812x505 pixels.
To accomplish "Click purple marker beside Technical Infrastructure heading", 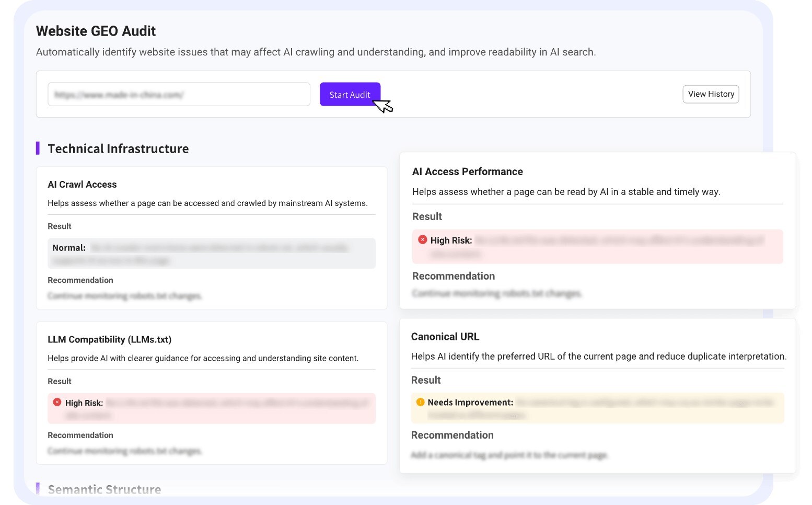I will click(38, 148).
